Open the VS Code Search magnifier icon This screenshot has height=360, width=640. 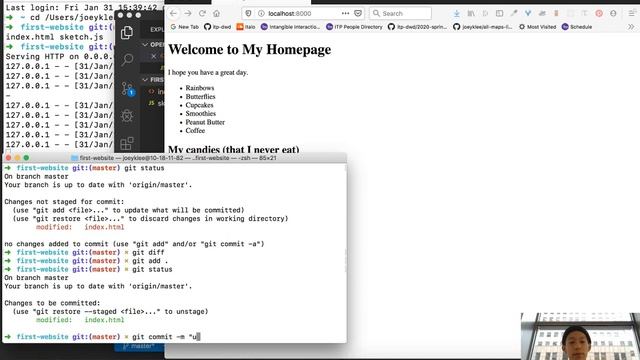(x=127, y=60)
